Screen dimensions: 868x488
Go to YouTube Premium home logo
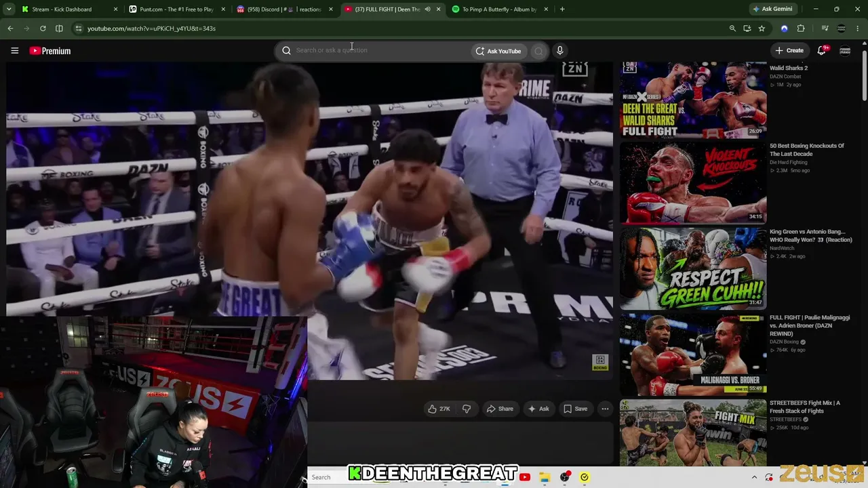(50, 51)
